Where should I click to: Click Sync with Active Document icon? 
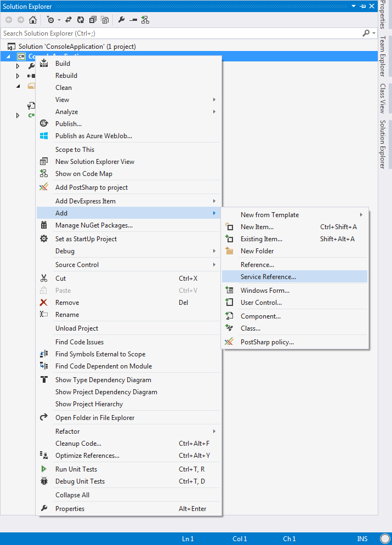pos(69,20)
